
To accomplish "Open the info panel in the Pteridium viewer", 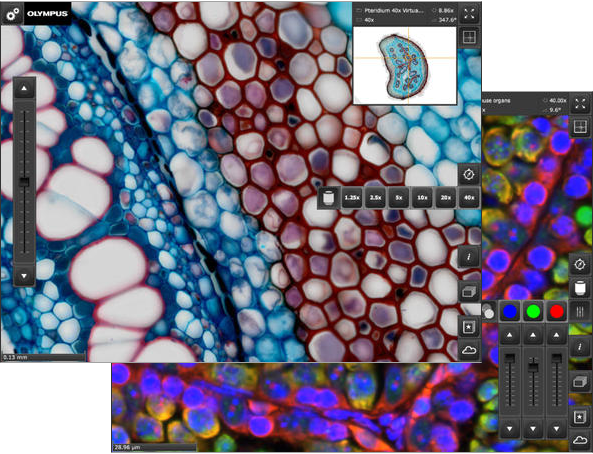I will click(x=469, y=257).
